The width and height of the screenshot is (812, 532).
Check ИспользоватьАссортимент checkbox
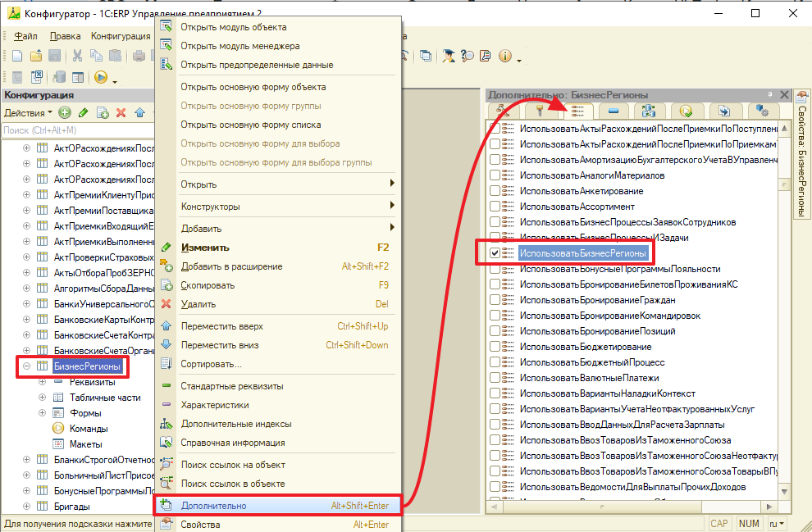coord(495,207)
